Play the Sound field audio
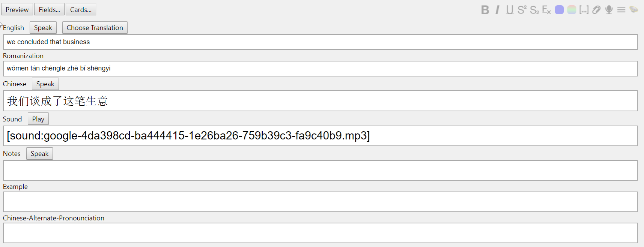This screenshot has width=644, height=247. [x=38, y=119]
